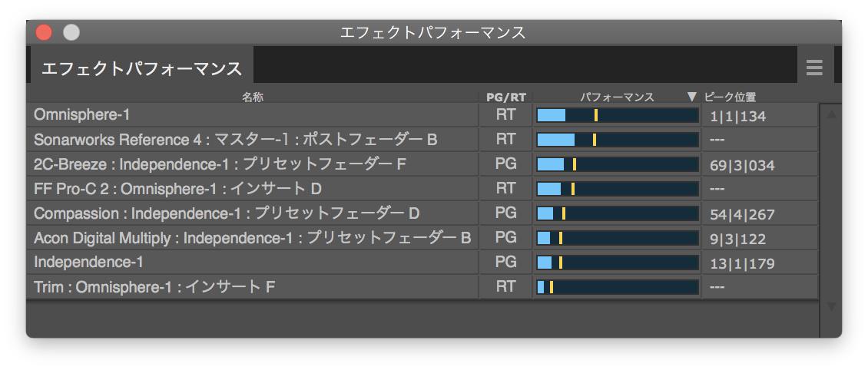
Task: Click the performance meter of Compassion
Action: (618, 213)
